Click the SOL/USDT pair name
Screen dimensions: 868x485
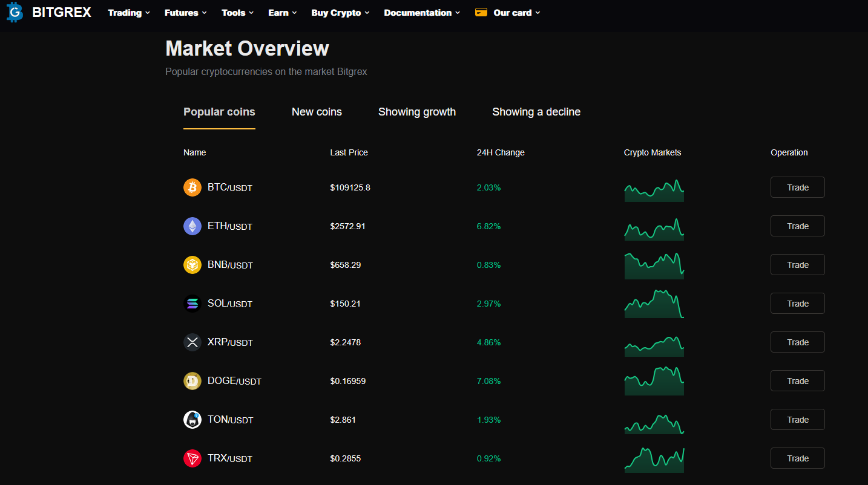pyautogui.click(x=230, y=304)
